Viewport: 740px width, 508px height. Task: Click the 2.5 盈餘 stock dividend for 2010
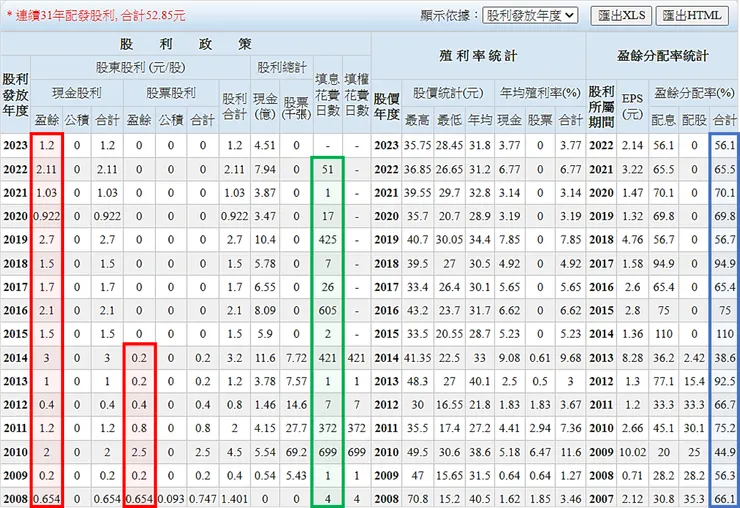pyautogui.click(x=139, y=452)
